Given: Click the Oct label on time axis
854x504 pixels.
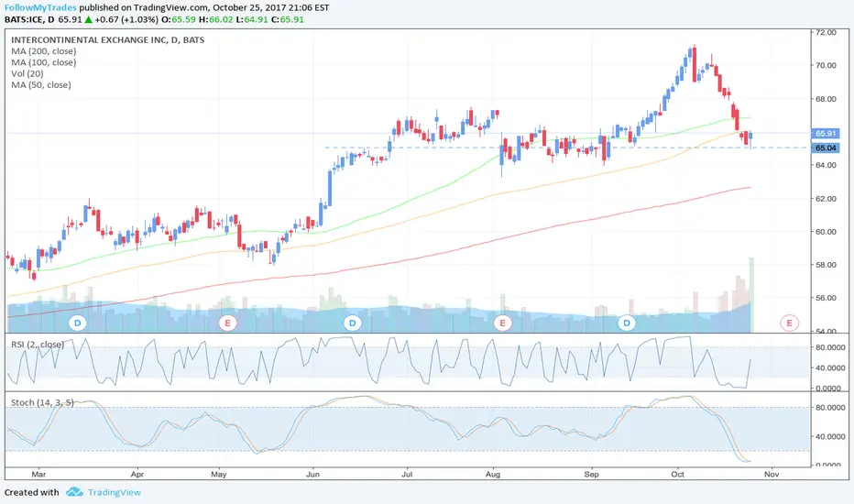Looking at the screenshot, I should coord(677,474).
